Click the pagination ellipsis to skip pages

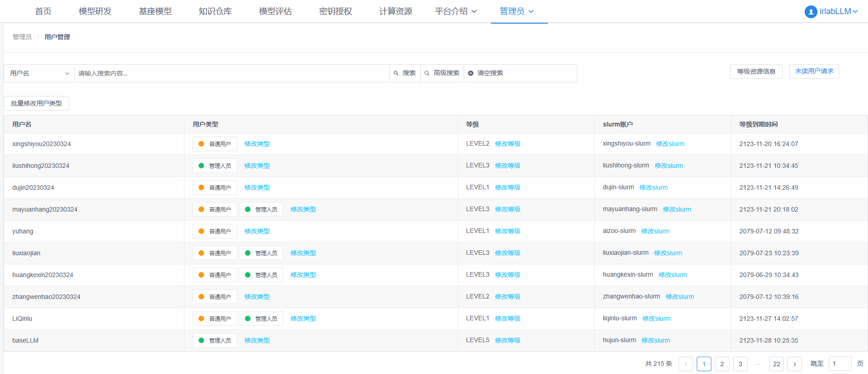tap(758, 364)
